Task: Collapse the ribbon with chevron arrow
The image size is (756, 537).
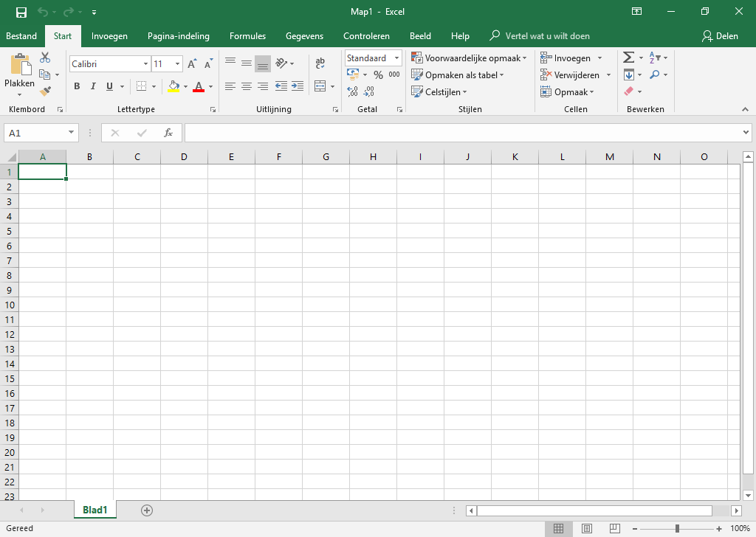Action: [746, 110]
